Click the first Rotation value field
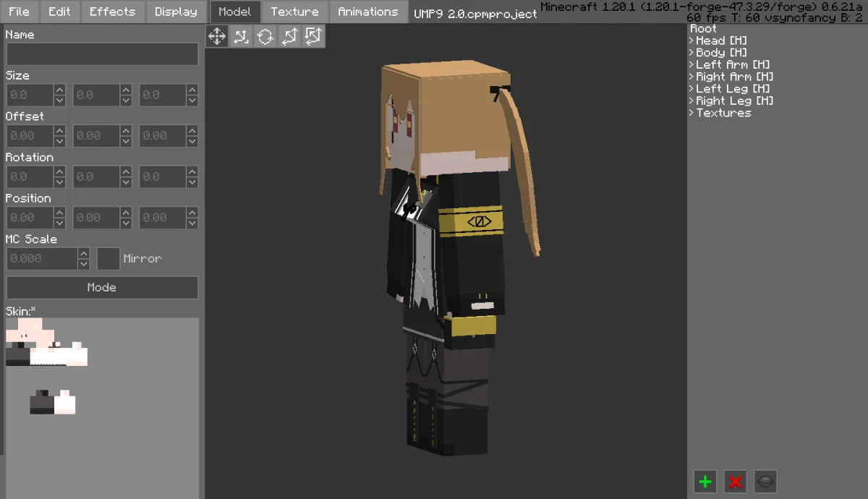 [x=30, y=176]
